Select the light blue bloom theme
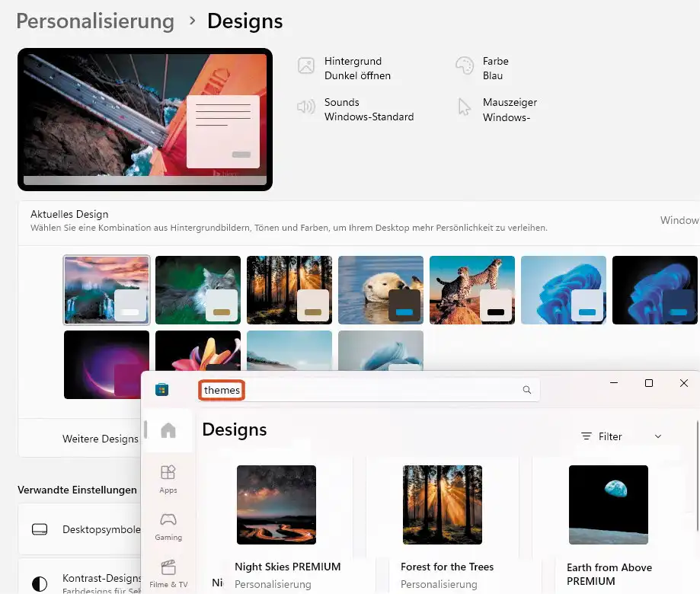This screenshot has height=594, width=700. point(564,289)
